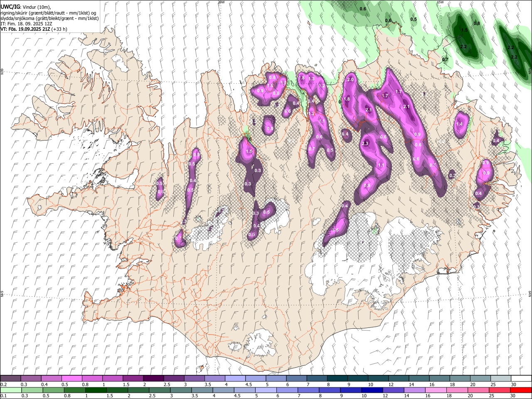Click the 1.4 snowfall value in east
The image size is (532, 399).
point(459,124)
